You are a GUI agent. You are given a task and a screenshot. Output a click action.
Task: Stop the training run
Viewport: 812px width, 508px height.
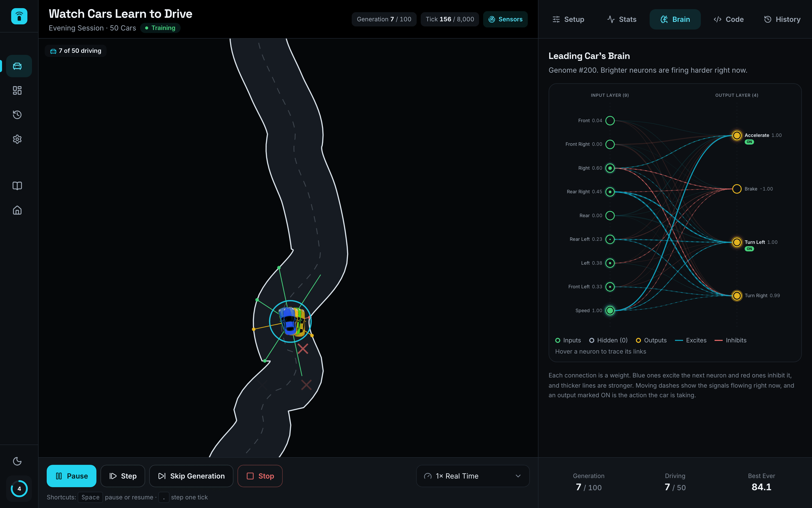point(260,476)
